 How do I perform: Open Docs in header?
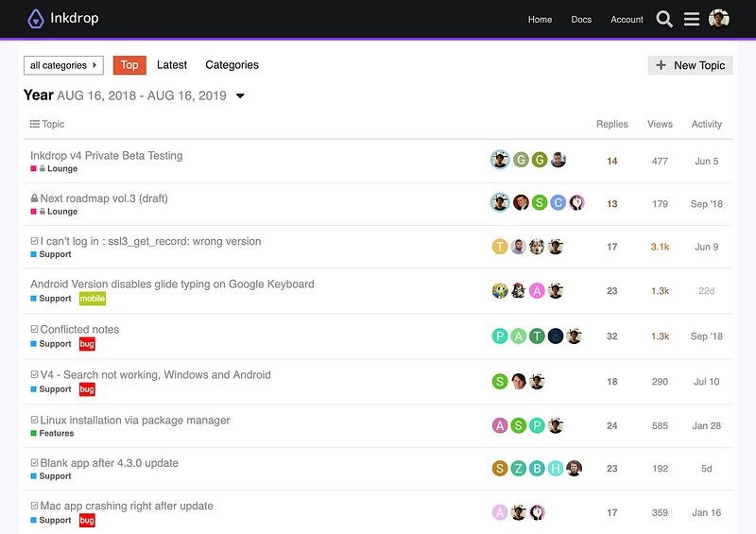[581, 19]
